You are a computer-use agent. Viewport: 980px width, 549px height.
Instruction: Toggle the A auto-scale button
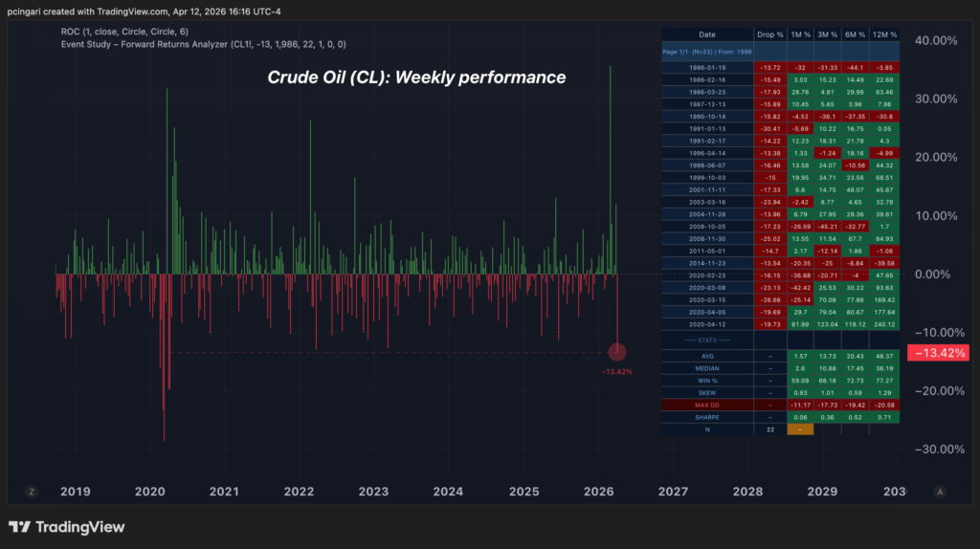click(941, 491)
